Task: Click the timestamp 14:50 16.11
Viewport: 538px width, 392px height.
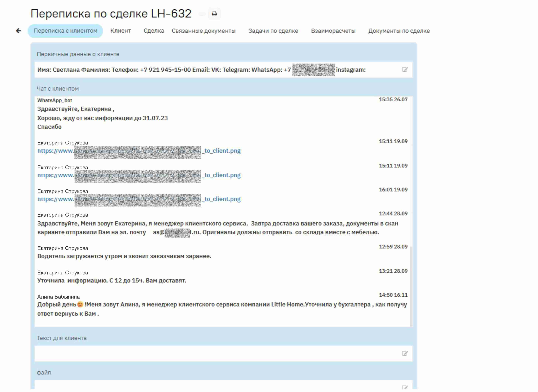Action: [393, 295]
